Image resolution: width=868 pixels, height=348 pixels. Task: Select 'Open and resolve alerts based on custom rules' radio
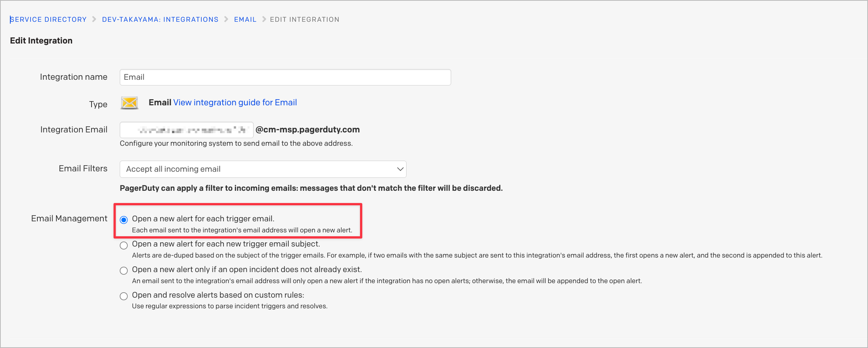(124, 296)
